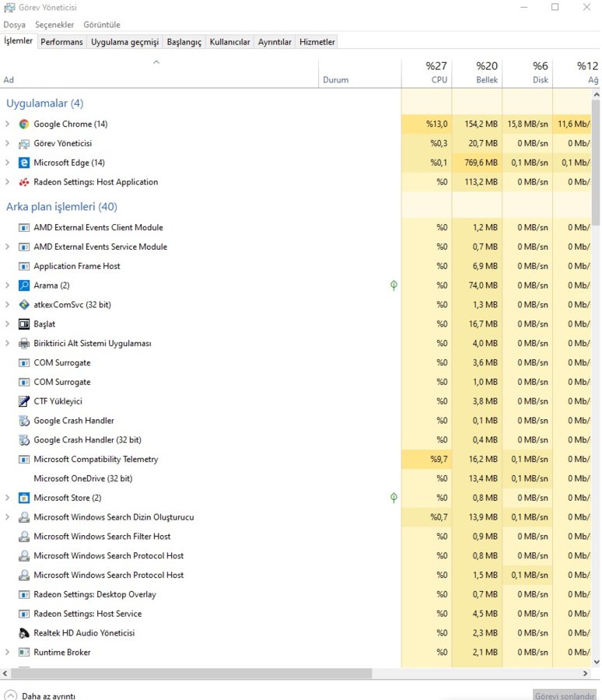
Task: Click the Microsoft Edge process icon
Action: click(24, 163)
